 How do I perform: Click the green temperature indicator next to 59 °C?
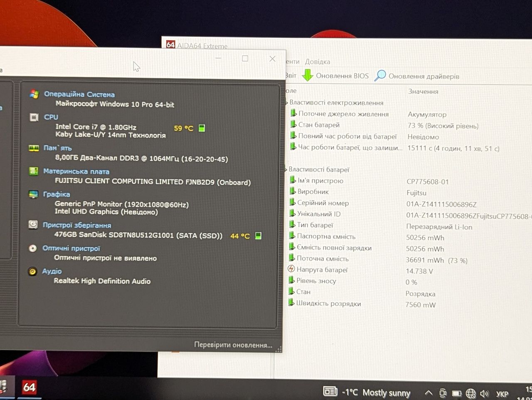[202, 128]
